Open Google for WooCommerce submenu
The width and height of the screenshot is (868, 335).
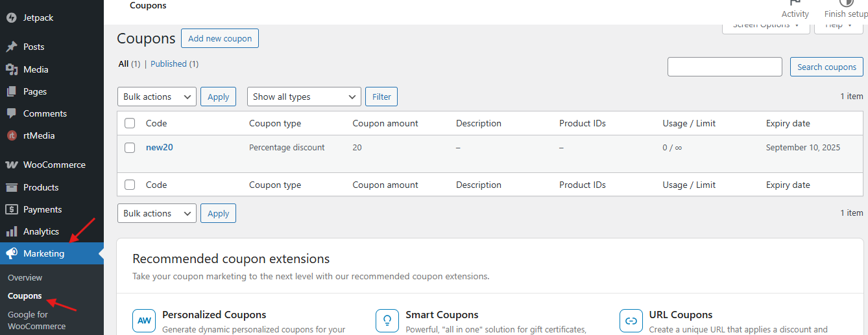point(37,320)
